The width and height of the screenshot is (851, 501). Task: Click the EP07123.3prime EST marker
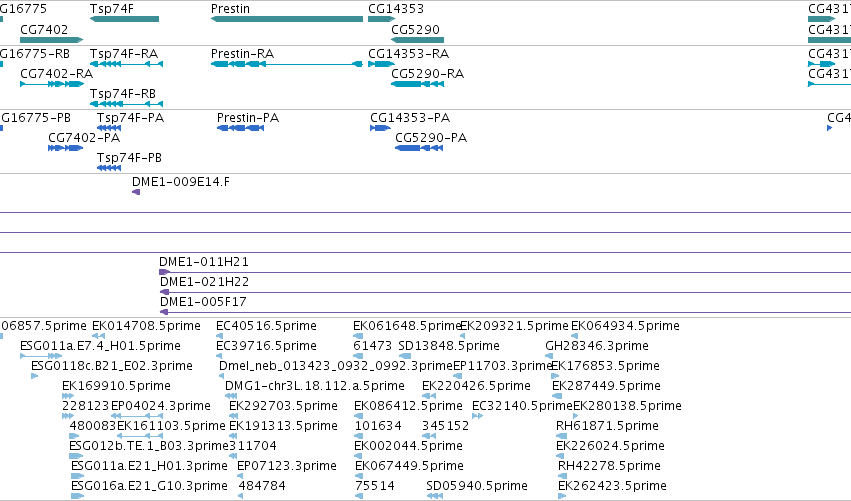240,476
